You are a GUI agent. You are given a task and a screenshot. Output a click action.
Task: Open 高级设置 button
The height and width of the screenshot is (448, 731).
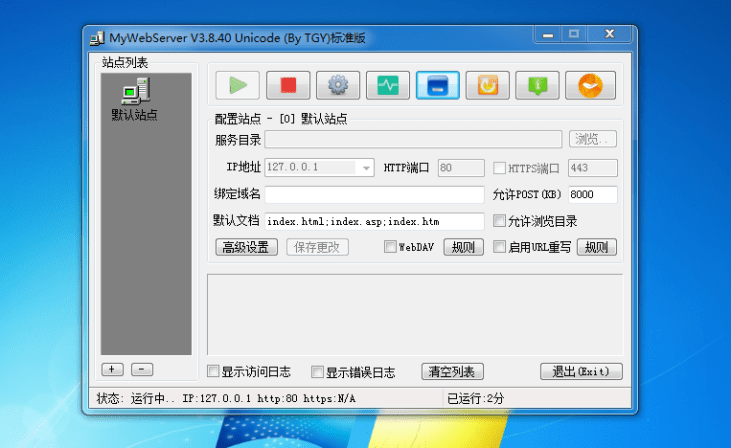pyautogui.click(x=246, y=247)
